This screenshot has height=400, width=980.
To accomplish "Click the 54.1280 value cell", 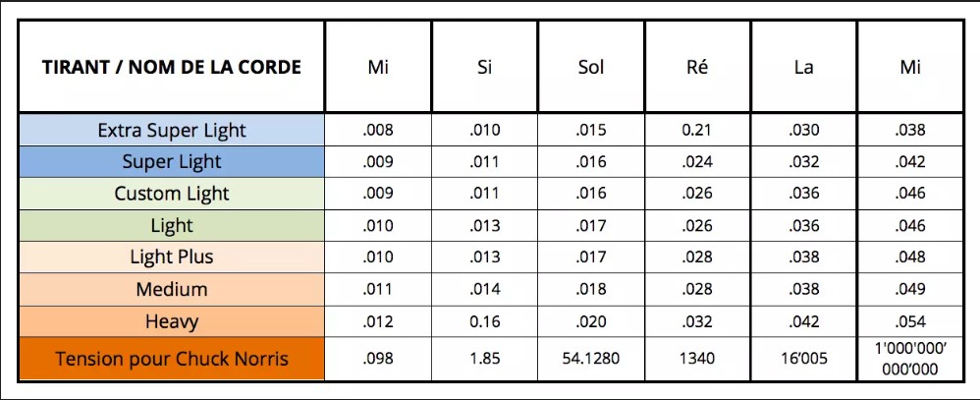I will 591,359.
